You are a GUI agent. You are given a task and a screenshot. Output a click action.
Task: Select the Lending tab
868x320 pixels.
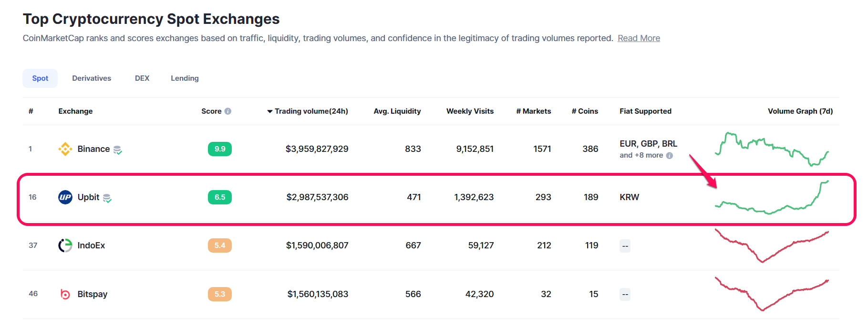(185, 78)
